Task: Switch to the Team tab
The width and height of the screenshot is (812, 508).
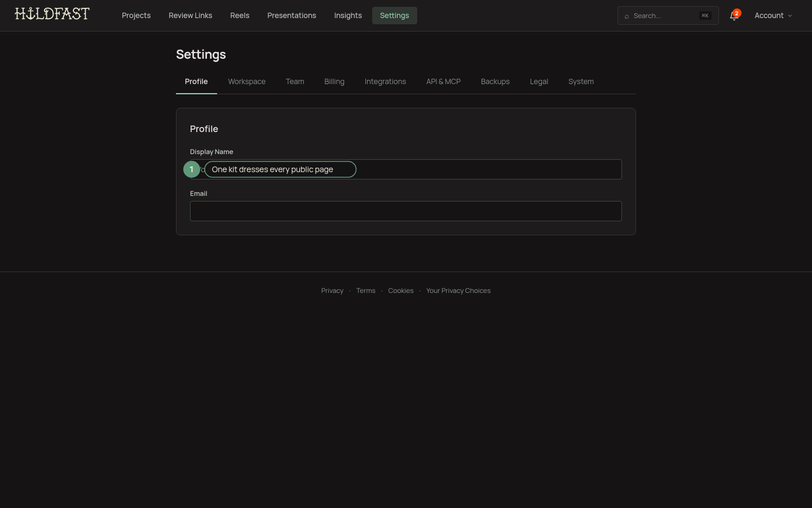Action: point(295,82)
